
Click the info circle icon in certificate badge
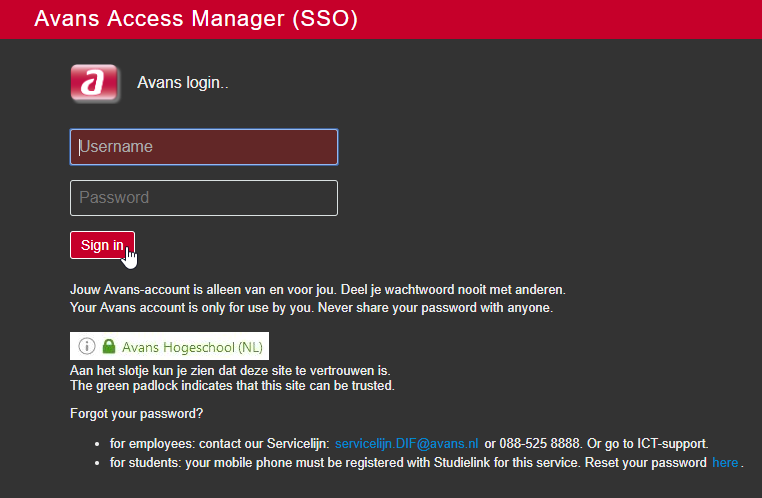coord(87,346)
